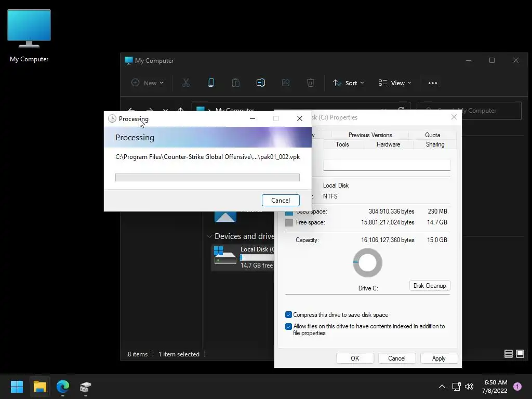Viewport: 532px width, 399px height.
Task: Show hidden system tray icons chevron
Action: coord(442,387)
